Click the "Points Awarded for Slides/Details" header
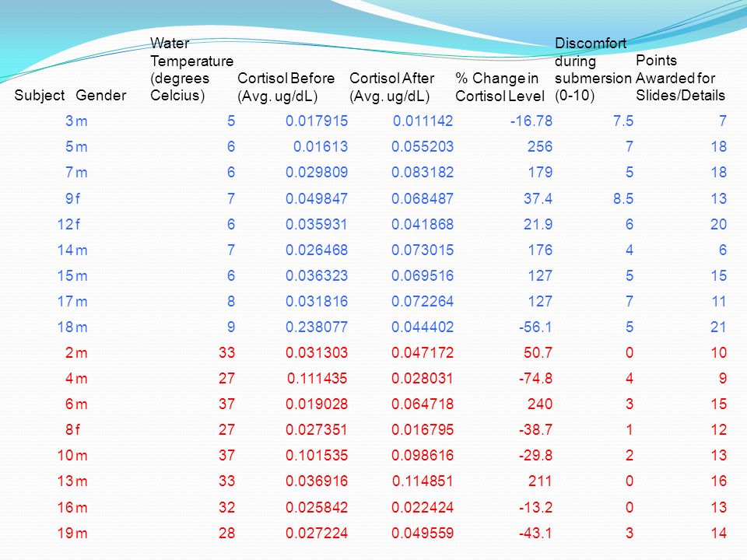747x560 pixels. point(680,78)
